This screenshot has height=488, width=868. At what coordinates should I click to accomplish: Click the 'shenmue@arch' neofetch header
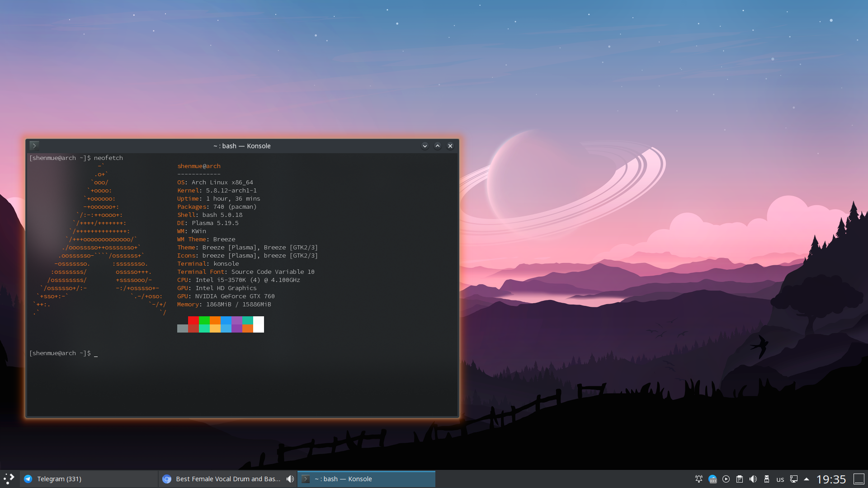[199, 166]
